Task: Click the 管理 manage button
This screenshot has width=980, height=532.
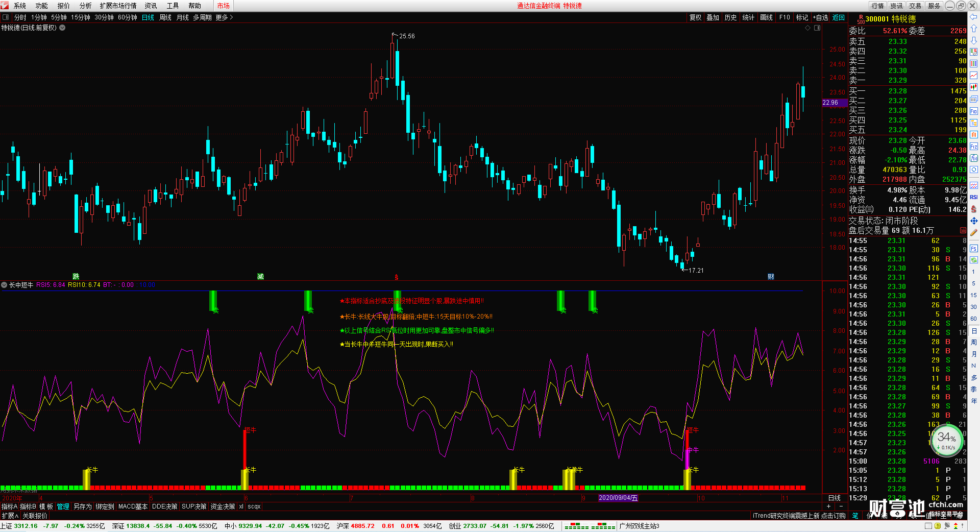Action: tap(63, 506)
